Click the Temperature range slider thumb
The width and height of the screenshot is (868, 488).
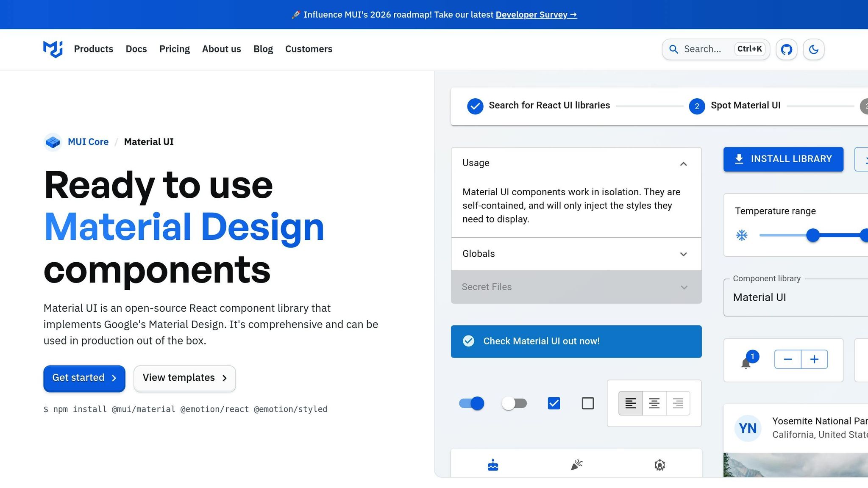pos(812,235)
